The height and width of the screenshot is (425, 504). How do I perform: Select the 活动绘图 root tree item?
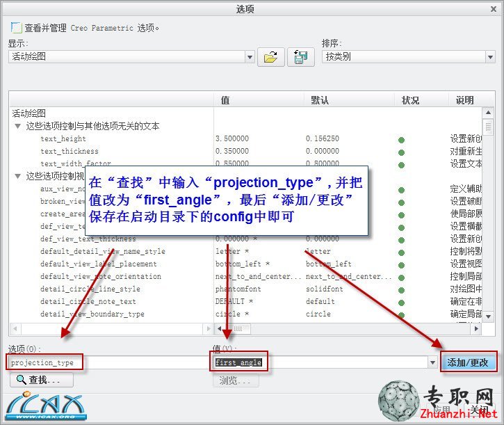click(29, 113)
